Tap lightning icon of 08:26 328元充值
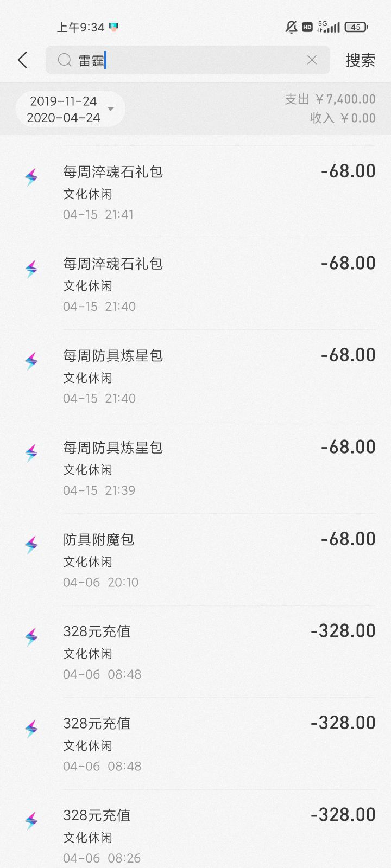The image size is (391, 868). 31,820
